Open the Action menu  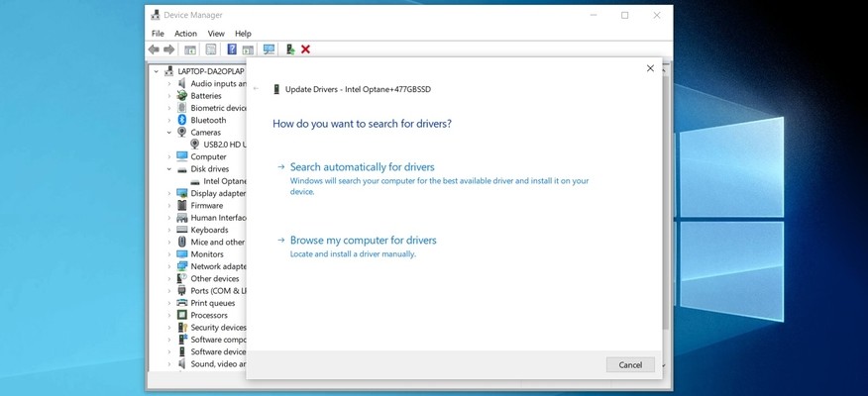click(185, 34)
